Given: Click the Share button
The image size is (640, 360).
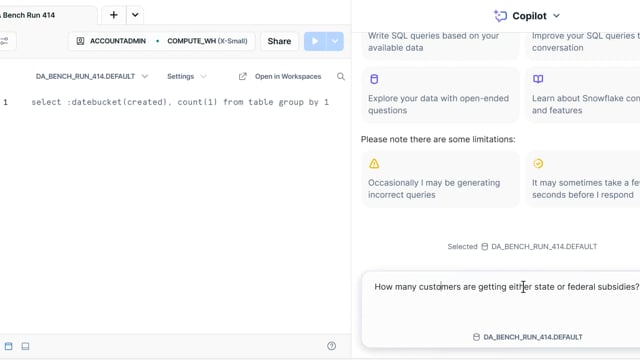Looking at the screenshot, I should coord(279,41).
